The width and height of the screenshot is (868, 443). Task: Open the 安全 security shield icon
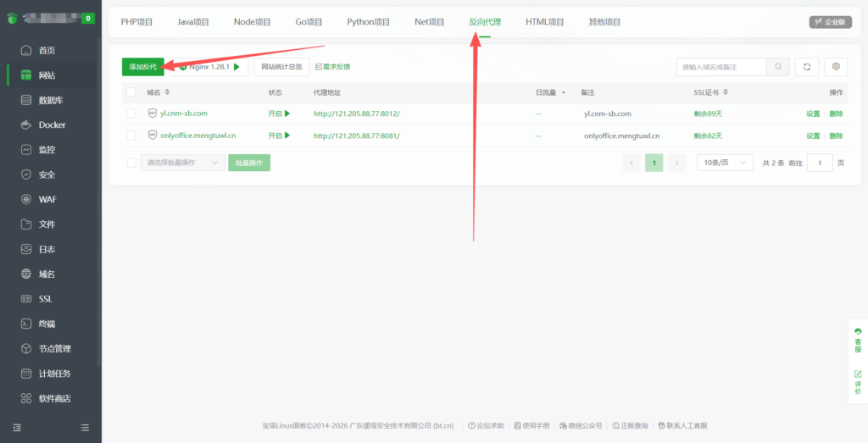pos(26,174)
